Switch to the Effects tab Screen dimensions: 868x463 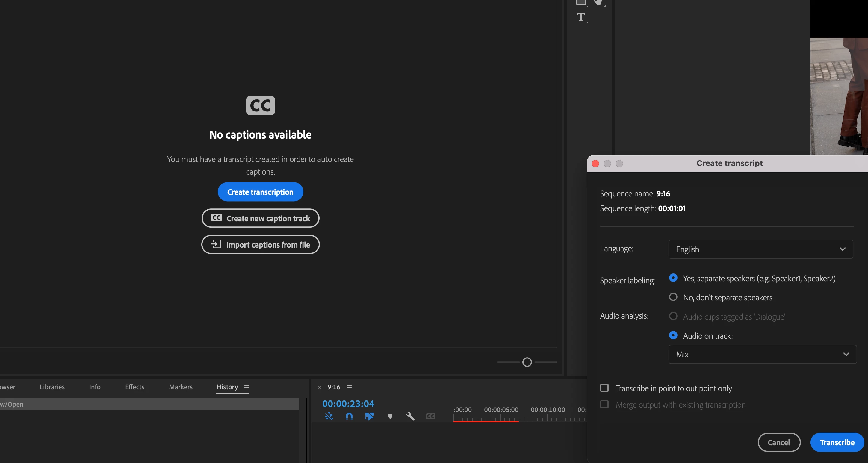(134, 387)
